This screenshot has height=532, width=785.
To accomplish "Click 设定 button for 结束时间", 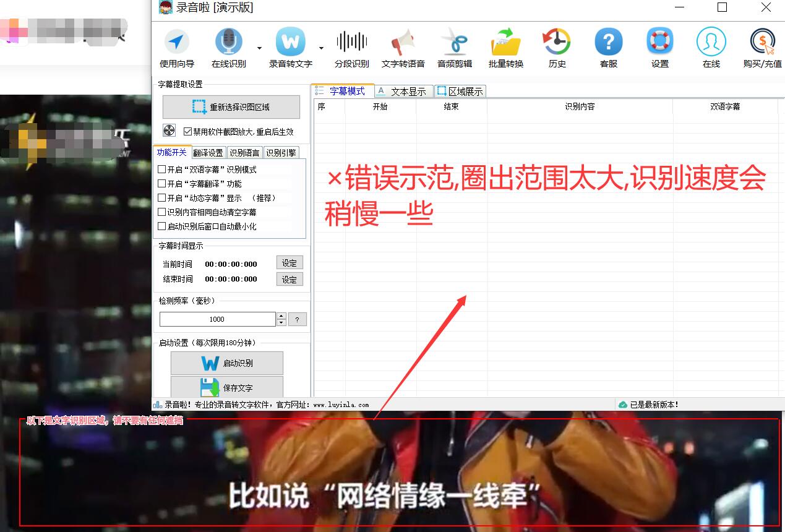I will click(x=290, y=279).
